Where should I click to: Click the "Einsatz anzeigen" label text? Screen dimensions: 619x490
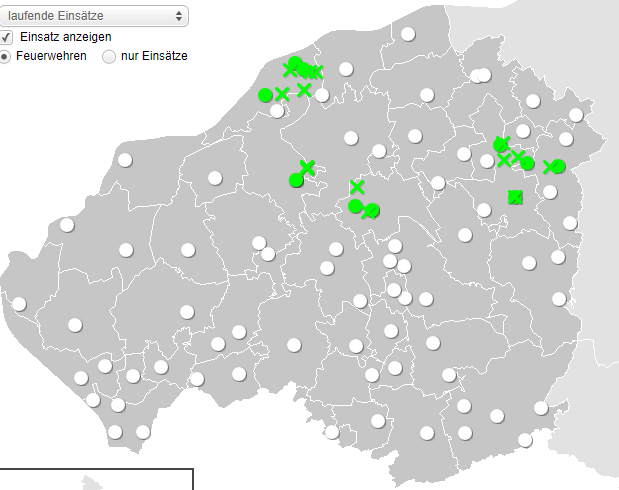(x=73, y=36)
